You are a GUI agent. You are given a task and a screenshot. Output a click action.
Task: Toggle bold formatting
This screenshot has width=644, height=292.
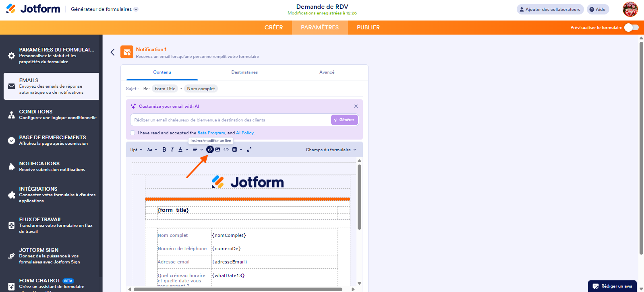164,150
